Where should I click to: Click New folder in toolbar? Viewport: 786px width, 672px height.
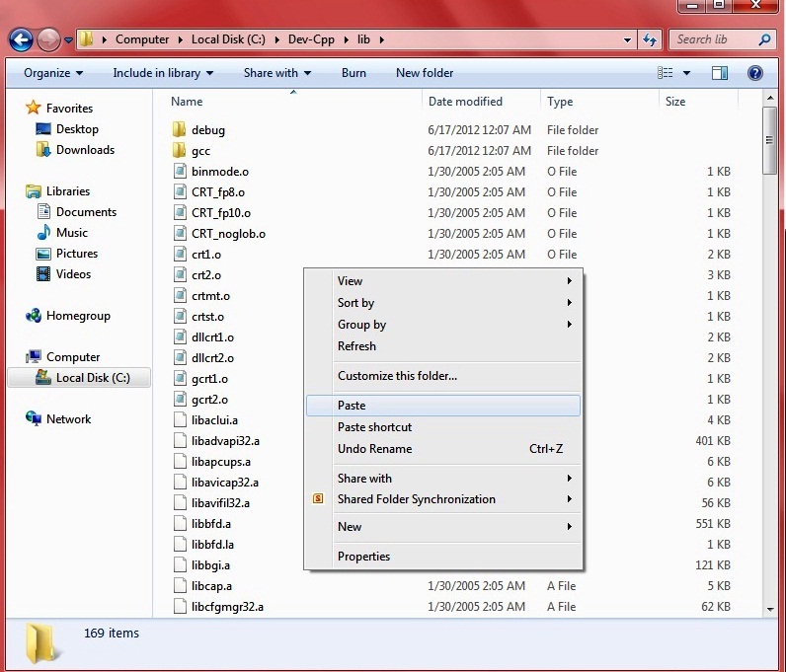pyautogui.click(x=425, y=73)
